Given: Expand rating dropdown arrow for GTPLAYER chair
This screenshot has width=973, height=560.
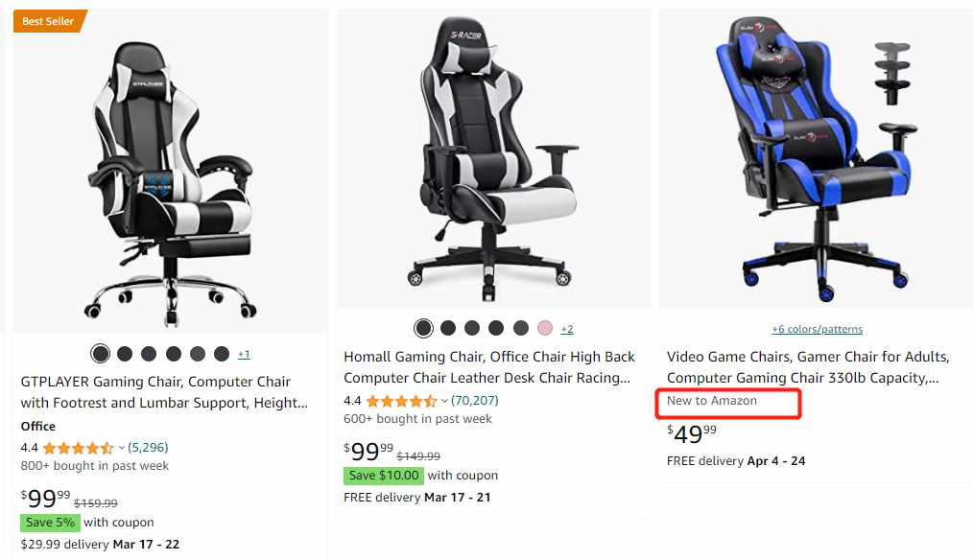Looking at the screenshot, I should pyautogui.click(x=122, y=448).
